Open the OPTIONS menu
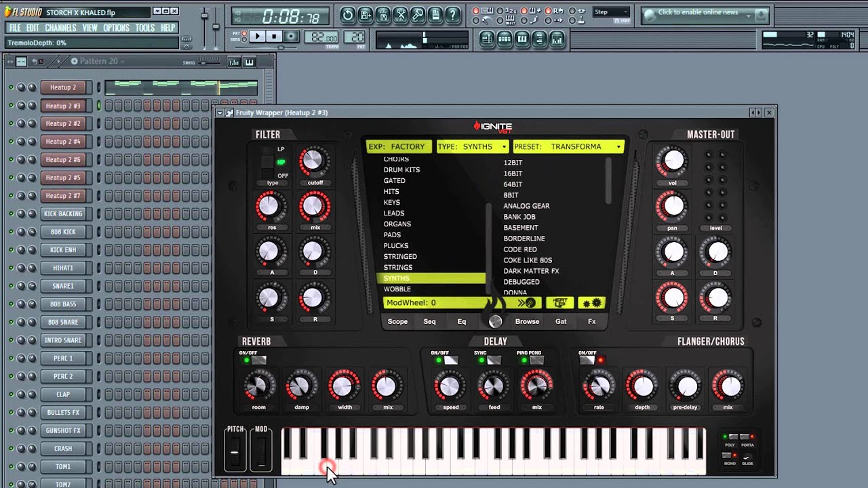The width and height of the screenshot is (868, 488). (116, 28)
